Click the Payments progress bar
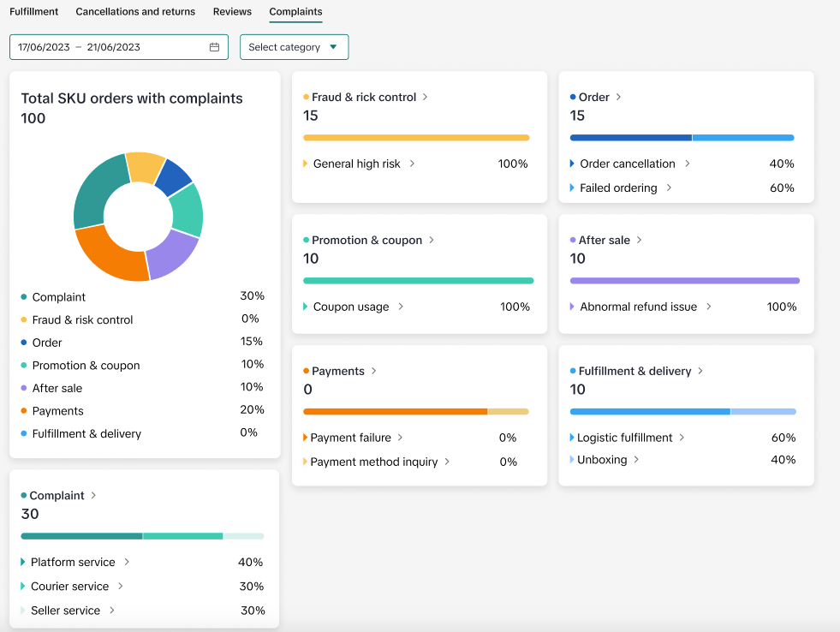Image resolution: width=840 pixels, height=632 pixels. (395, 411)
